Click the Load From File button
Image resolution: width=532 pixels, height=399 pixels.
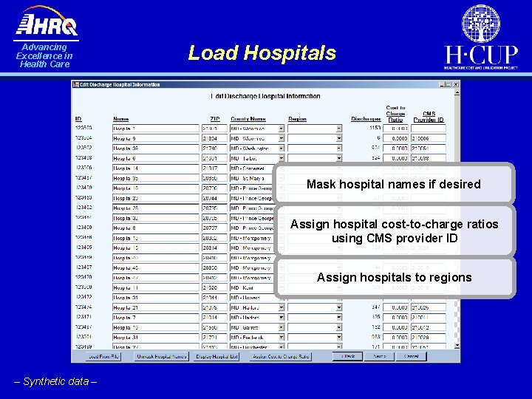point(103,357)
